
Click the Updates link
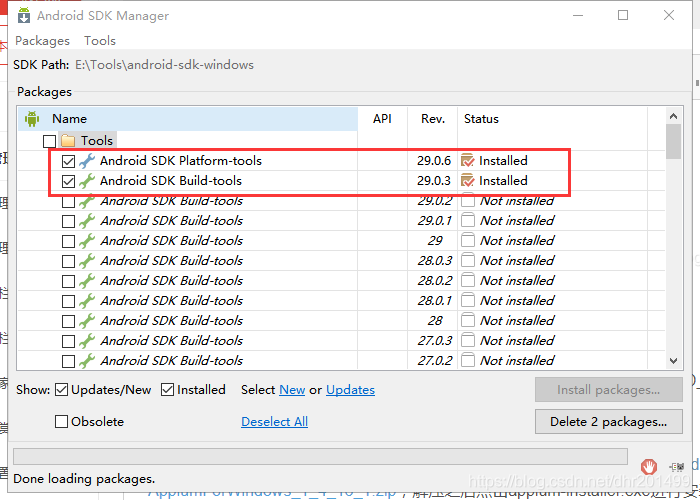click(x=350, y=390)
